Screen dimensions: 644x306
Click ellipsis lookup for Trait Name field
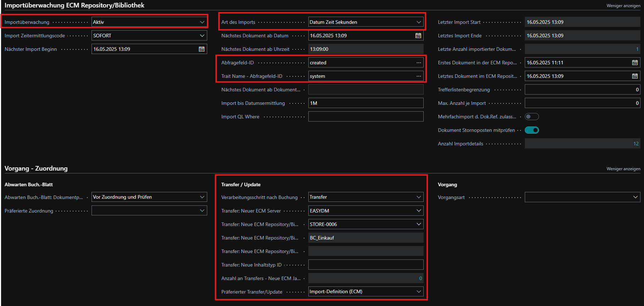click(x=419, y=76)
